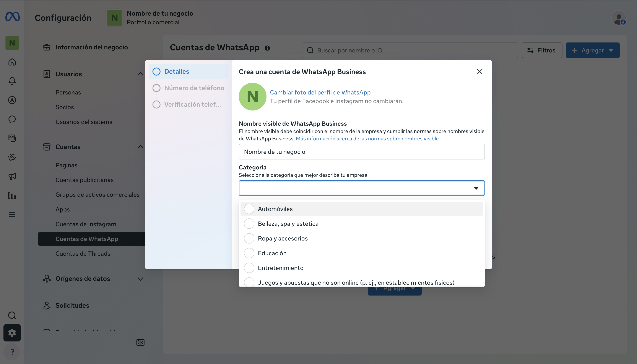Open the home icon in left rail
The height and width of the screenshot is (364, 637).
pos(12,62)
